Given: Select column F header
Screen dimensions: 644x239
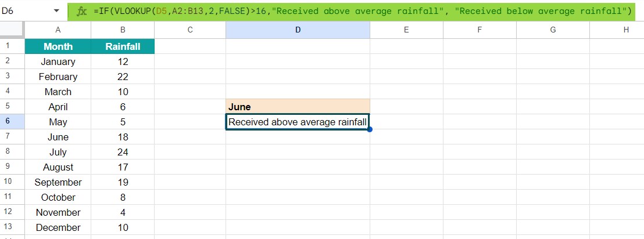Looking at the screenshot, I should (480, 30).
